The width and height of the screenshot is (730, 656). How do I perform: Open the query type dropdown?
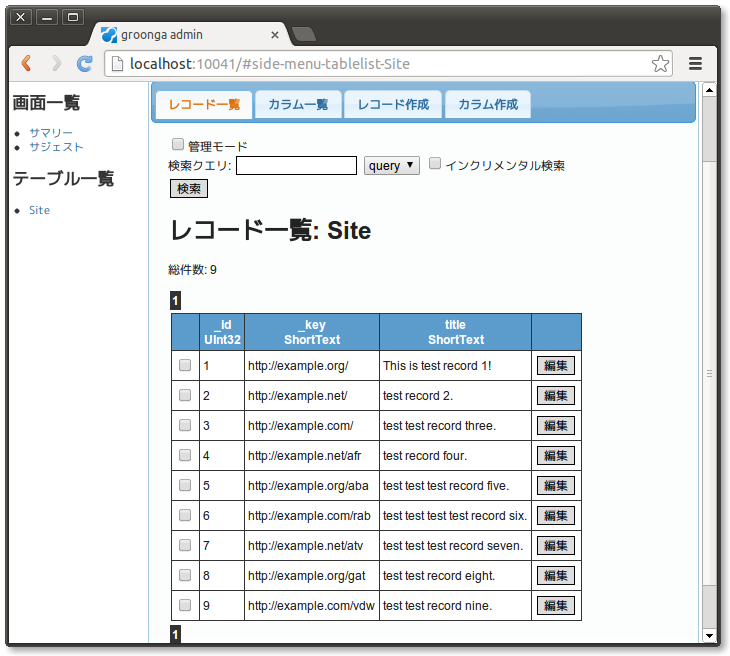[392, 166]
